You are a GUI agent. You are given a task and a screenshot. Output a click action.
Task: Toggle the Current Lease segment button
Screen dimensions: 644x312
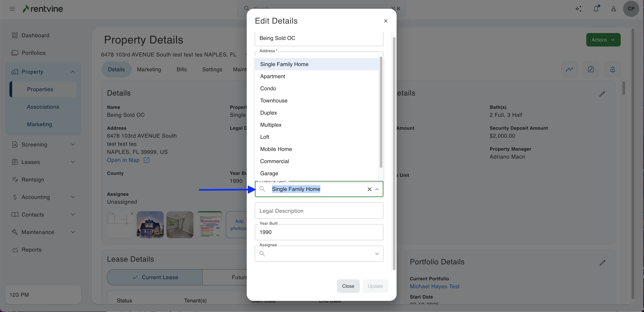click(155, 277)
